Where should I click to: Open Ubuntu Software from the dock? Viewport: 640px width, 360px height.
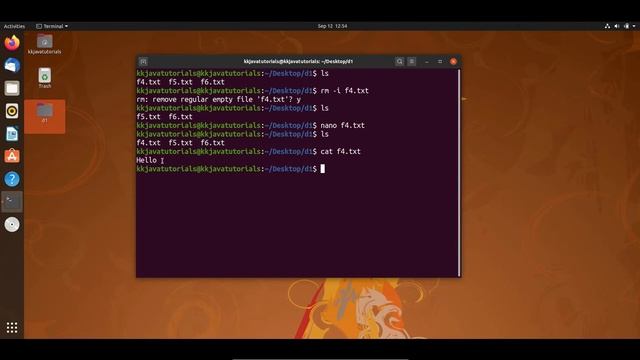tap(12, 156)
